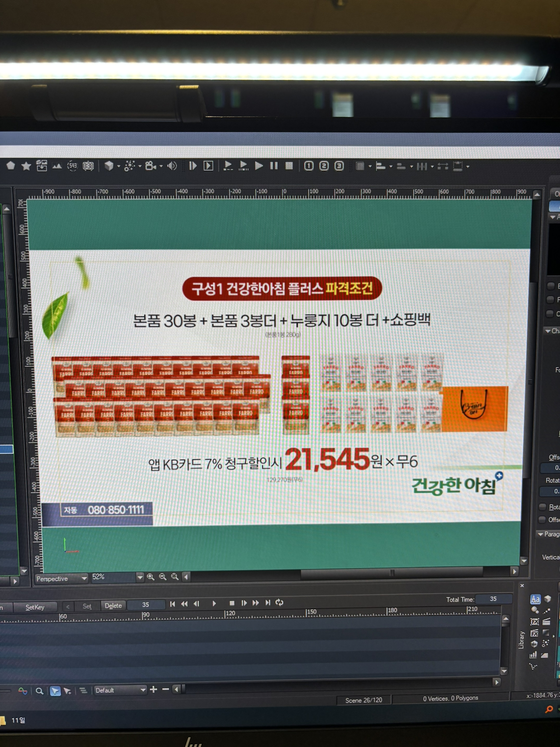The width and height of the screenshot is (560, 747).
Task: Click the 0 Vertices, 0 Polygons status
Action: pyautogui.click(x=451, y=698)
